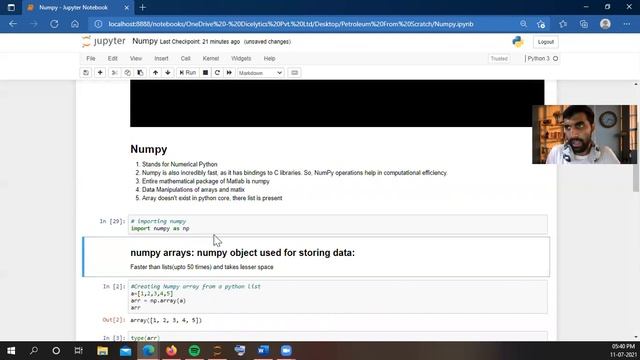Copy selected cells icon
Viewport: 640px width, 360px height.
pyautogui.click(x=127, y=73)
